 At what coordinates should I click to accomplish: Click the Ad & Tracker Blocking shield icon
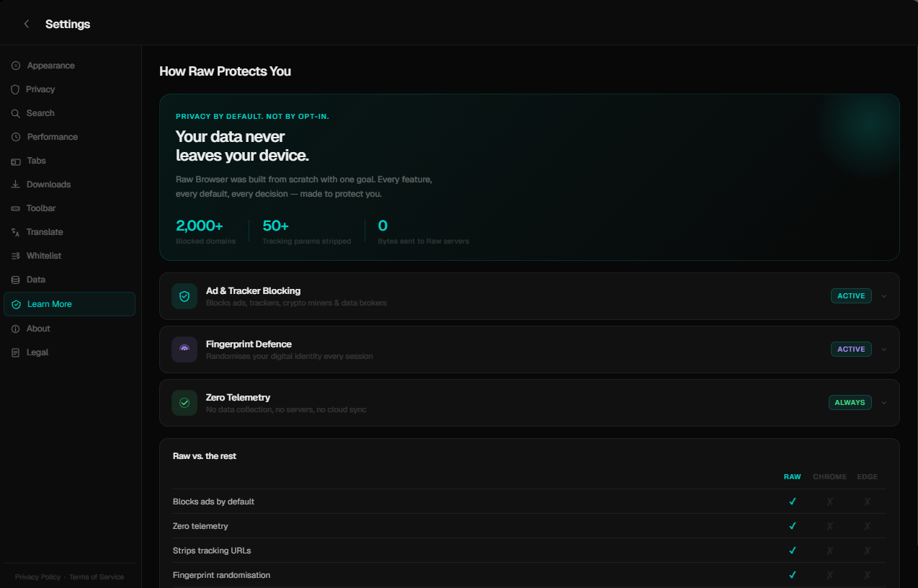(184, 295)
